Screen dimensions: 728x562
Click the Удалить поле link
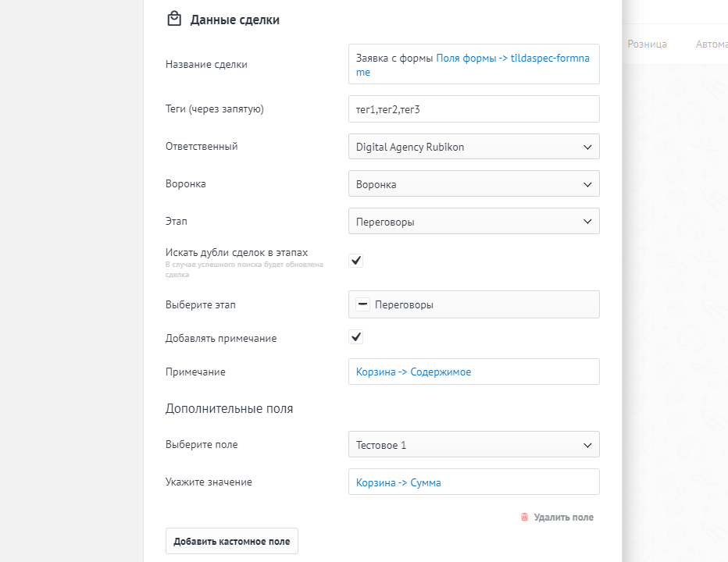[563, 517]
